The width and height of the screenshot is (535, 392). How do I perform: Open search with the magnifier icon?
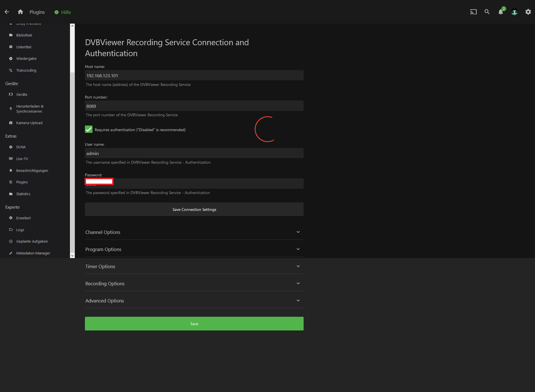click(x=487, y=12)
